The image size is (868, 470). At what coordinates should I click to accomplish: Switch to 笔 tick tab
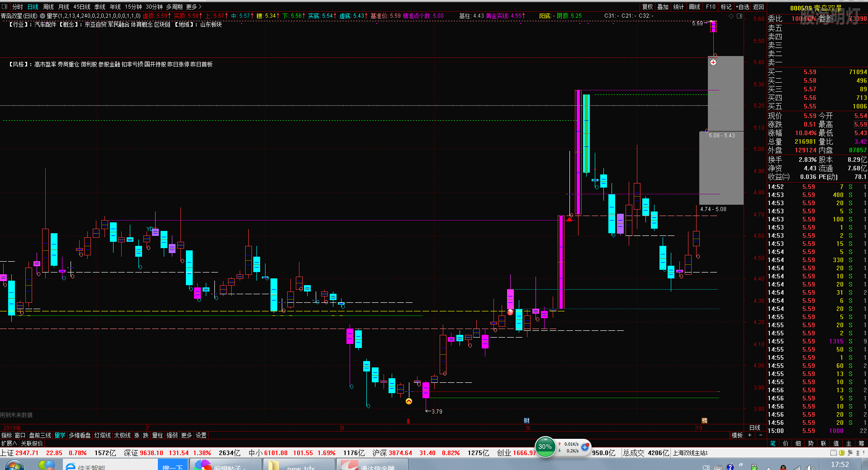pos(773,443)
